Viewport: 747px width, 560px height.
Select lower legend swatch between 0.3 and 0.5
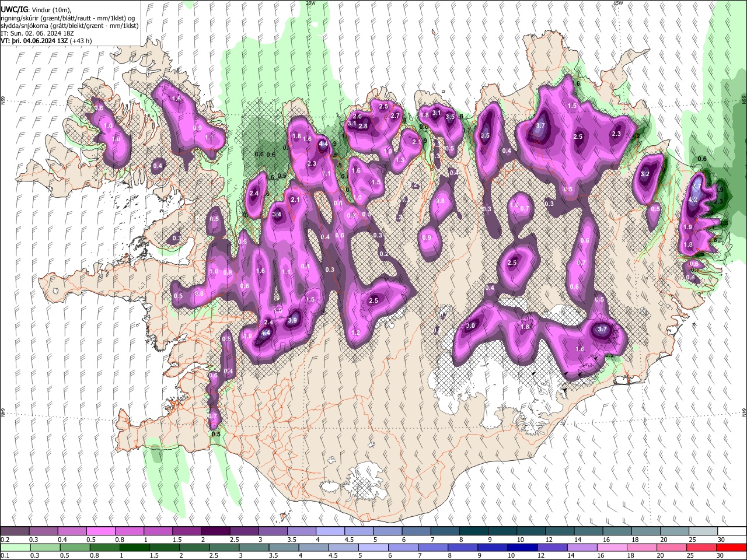click(46, 547)
